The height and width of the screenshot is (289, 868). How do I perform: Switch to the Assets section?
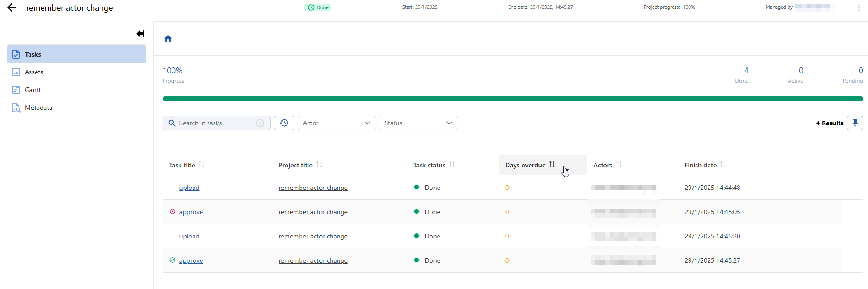click(34, 72)
